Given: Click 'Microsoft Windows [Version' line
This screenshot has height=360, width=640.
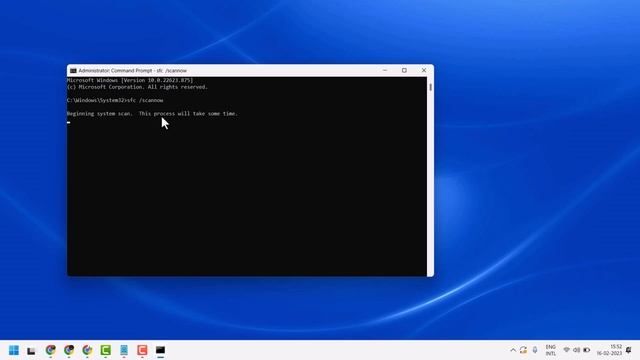Looking at the screenshot, I should 130,80.
